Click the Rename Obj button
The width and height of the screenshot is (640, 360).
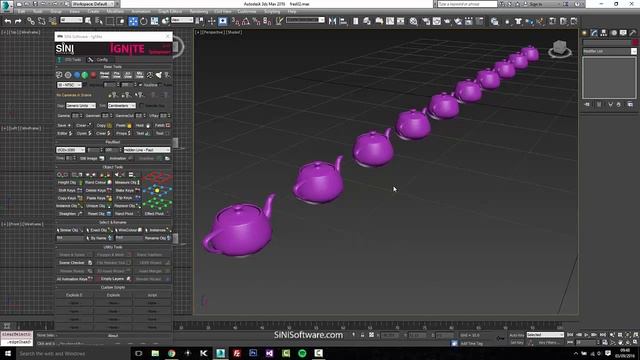[158, 238]
